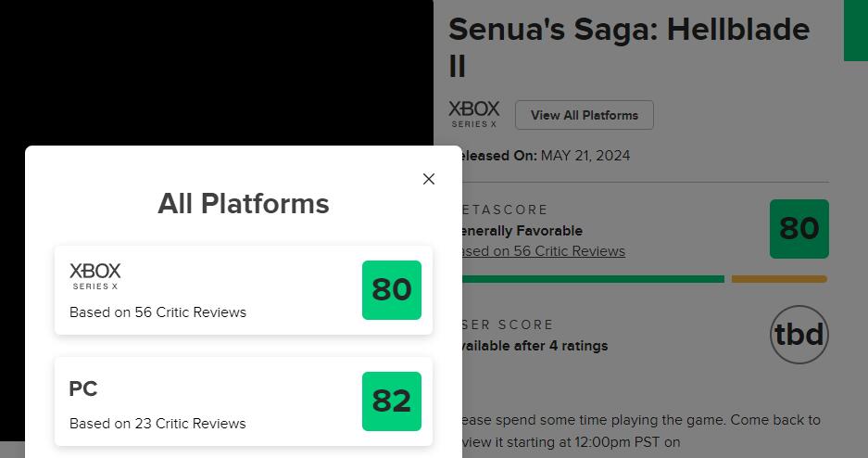This screenshot has height=458, width=868.
Task: Select the PC platform label
Action: coord(83,389)
